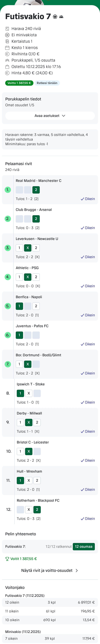Click the 12 osumaa badge
This screenshot has height=644, width=100.
pyautogui.click(x=84, y=547)
